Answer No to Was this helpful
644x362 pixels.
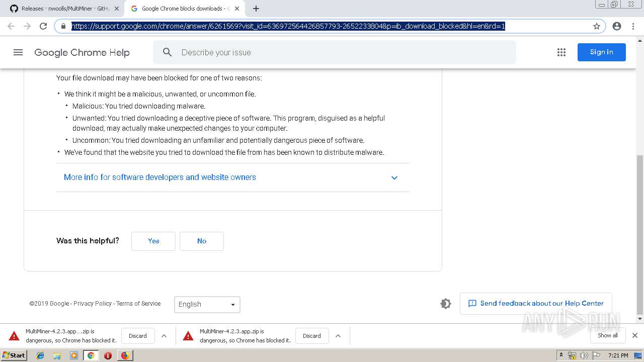202,241
